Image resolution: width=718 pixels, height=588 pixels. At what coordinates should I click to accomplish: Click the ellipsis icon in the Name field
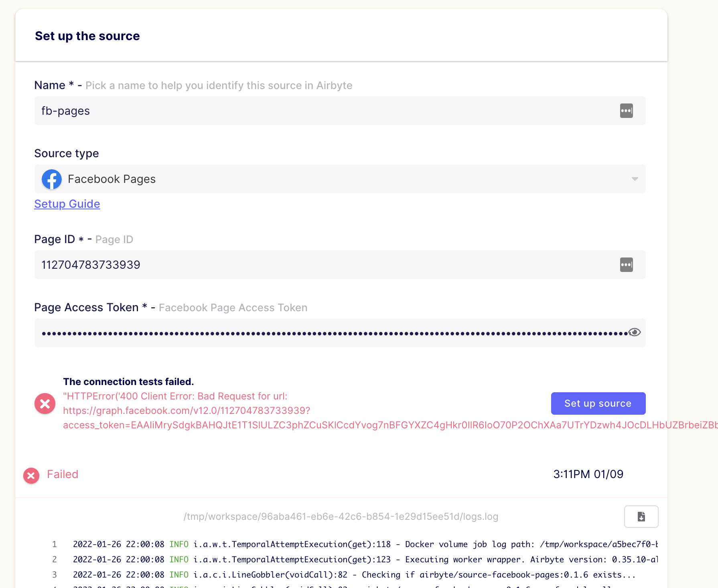point(626,111)
